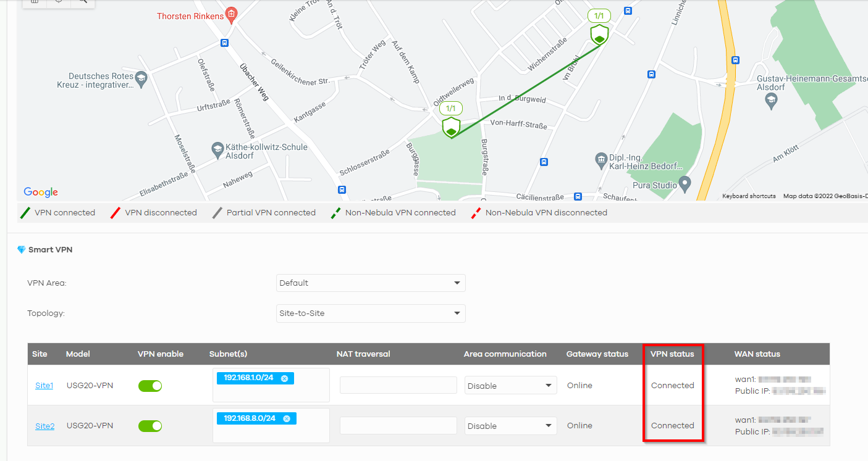The width and height of the screenshot is (868, 461).
Task: Click the Dipl.-Ing. Karl-Heinz Bedorf museum pin
Action: (x=601, y=160)
